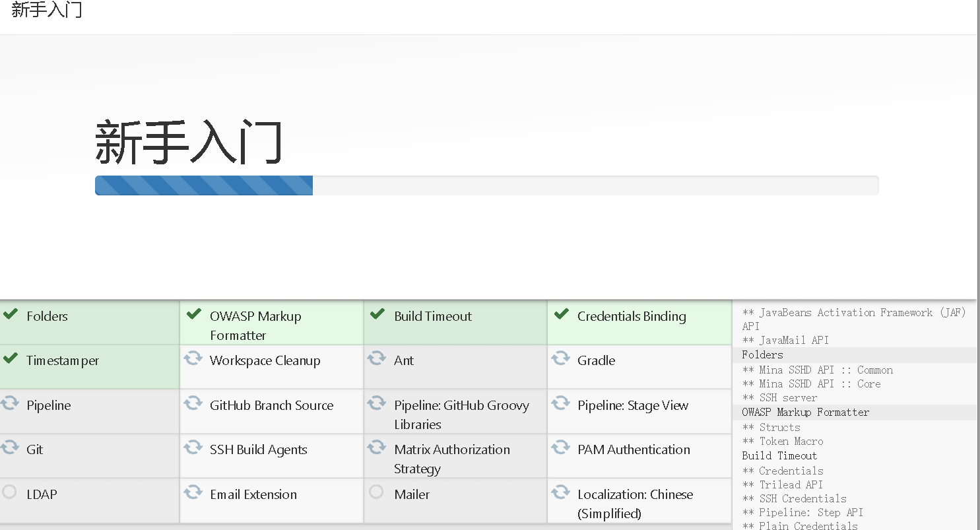The height and width of the screenshot is (530, 980).
Task: Click the sync icon for GitHub Branch Source
Action: point(193,403)
